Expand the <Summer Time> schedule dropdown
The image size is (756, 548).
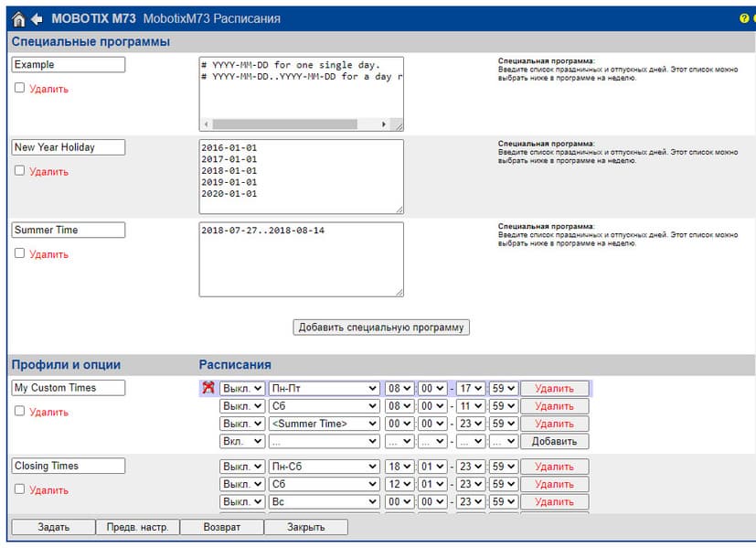pos(324,424)
